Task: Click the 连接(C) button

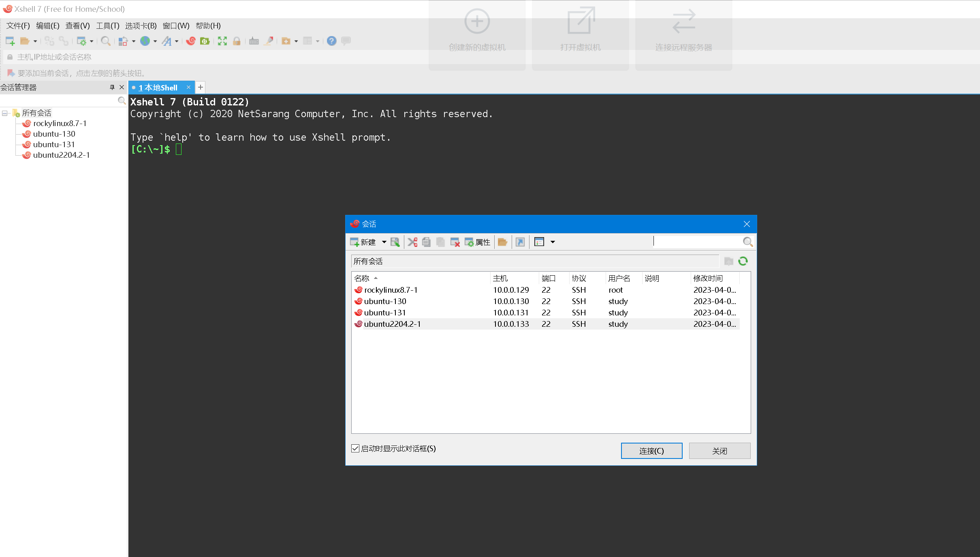Action: [x=651, y=451]
